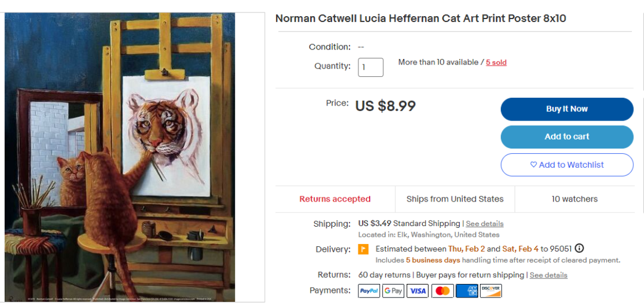Image resolution: width=644 pixels, height=303 pixels.
Task: Select the "Returns accepted" label
Action: 335,199
